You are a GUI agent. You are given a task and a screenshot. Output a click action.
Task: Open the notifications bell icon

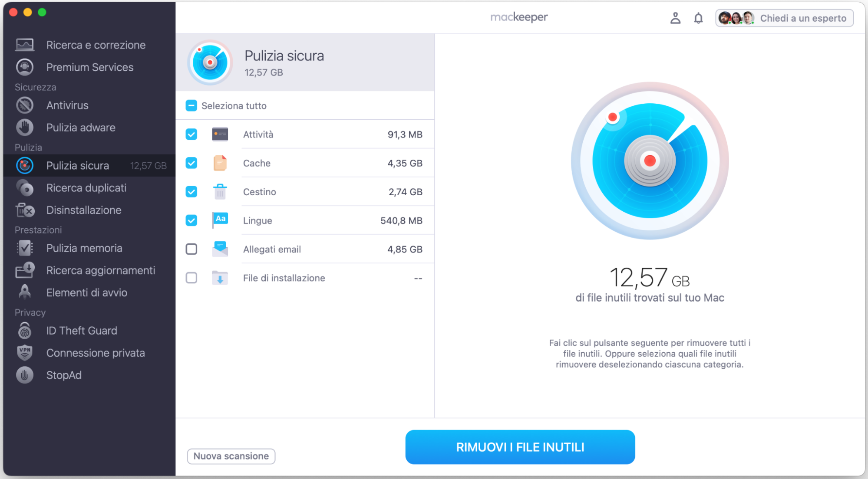[699, 18]
